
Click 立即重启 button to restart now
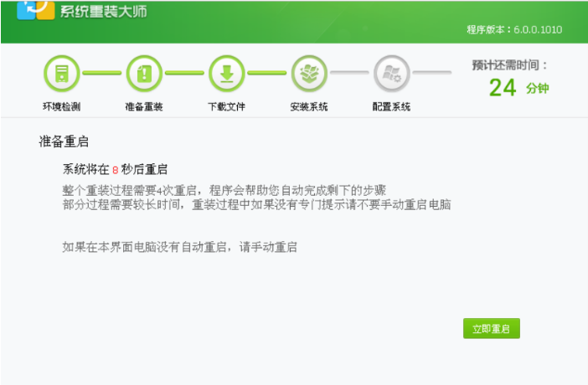[x=491, y=328]
